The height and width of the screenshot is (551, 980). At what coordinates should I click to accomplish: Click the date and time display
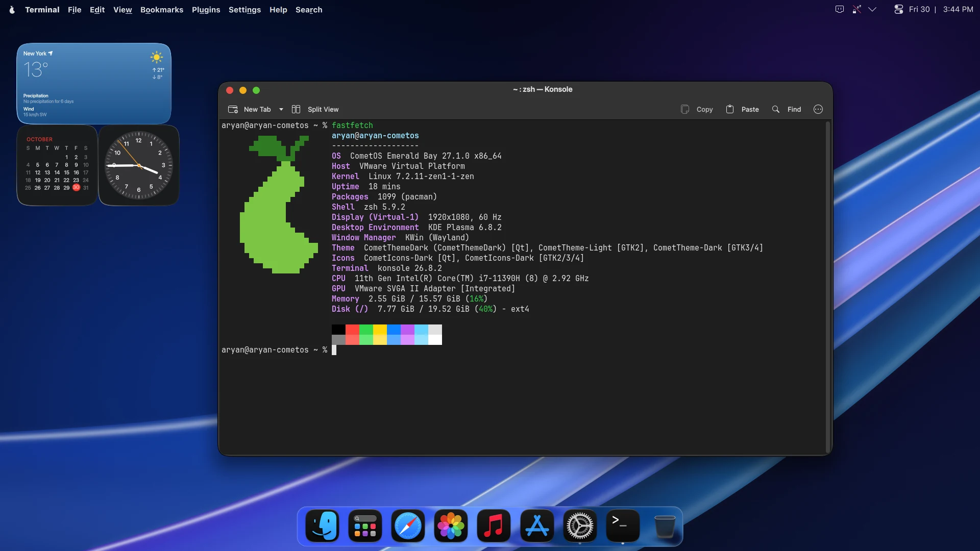[x=941, y=9]
